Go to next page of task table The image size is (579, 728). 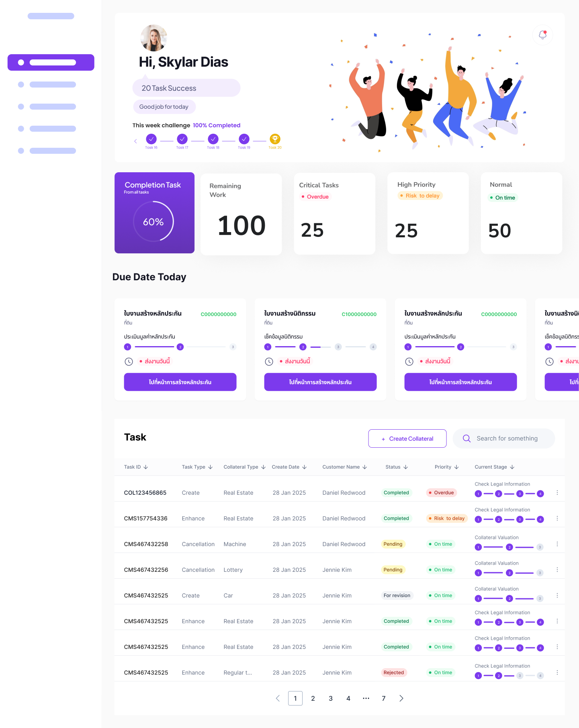pos(401,698)
